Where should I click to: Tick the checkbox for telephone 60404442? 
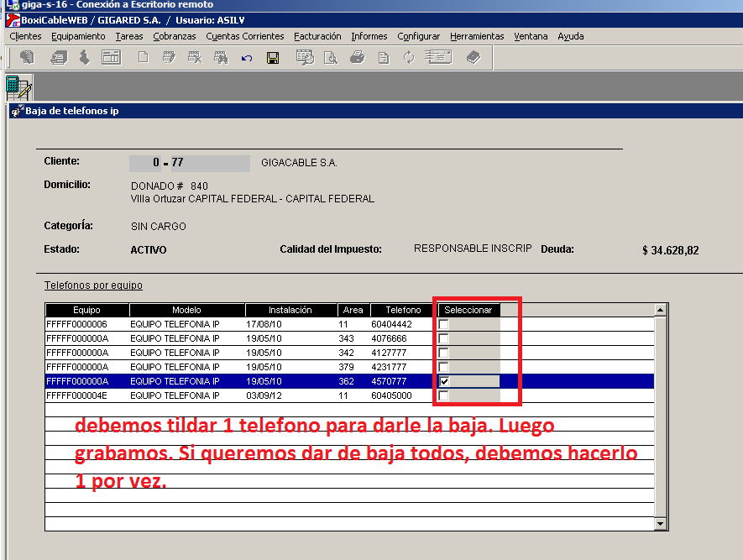(x=443, y=324)
